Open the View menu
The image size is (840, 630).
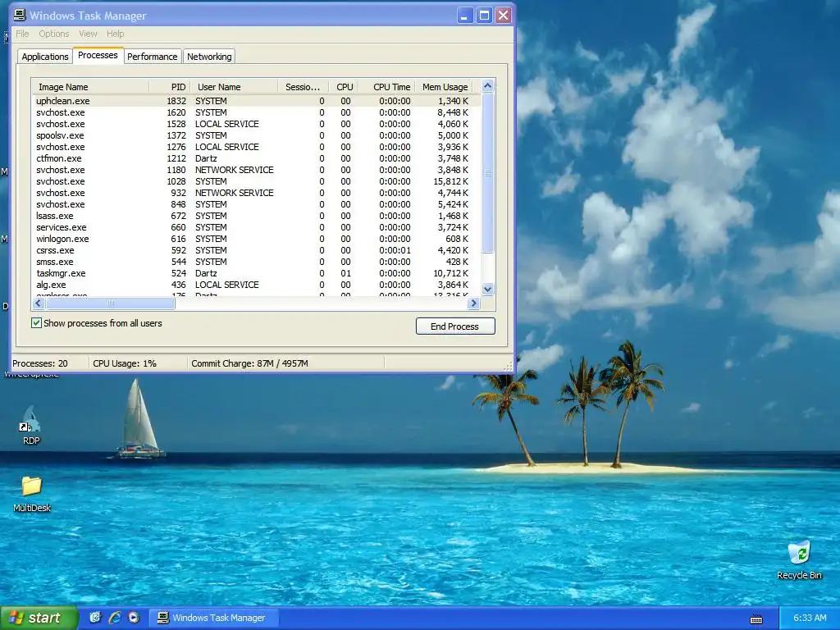88,34
